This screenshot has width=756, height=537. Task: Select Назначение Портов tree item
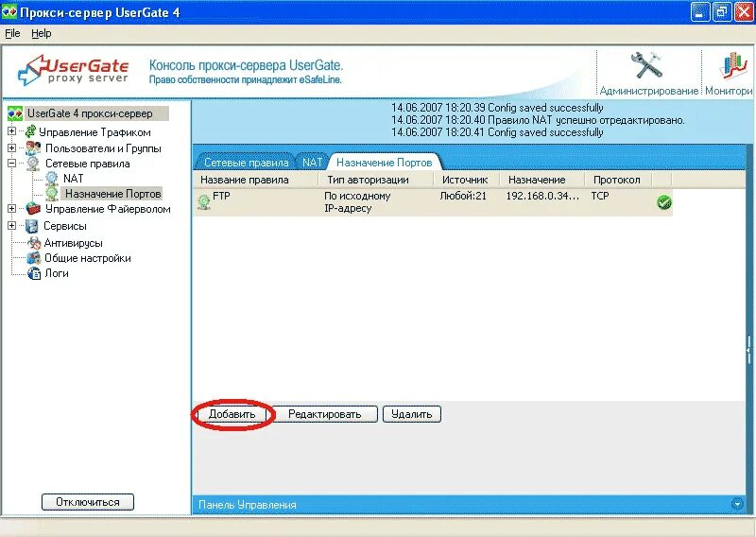tap(112, 194)
